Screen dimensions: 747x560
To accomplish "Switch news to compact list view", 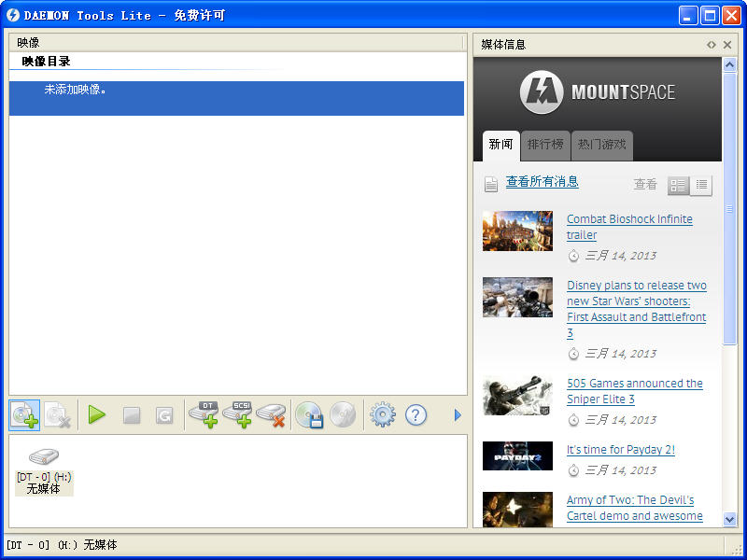I will pyautogui.click(x=701, y=185).
